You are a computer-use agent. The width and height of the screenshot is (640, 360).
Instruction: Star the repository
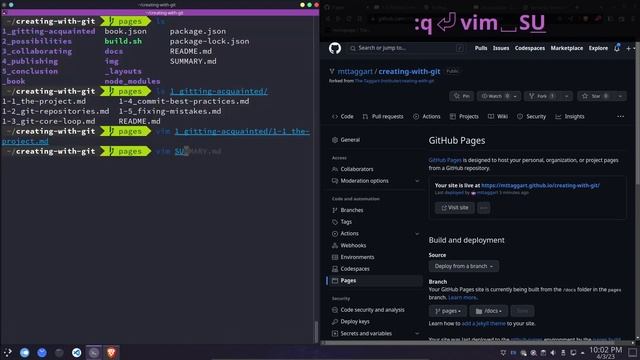tap(596, 96)
